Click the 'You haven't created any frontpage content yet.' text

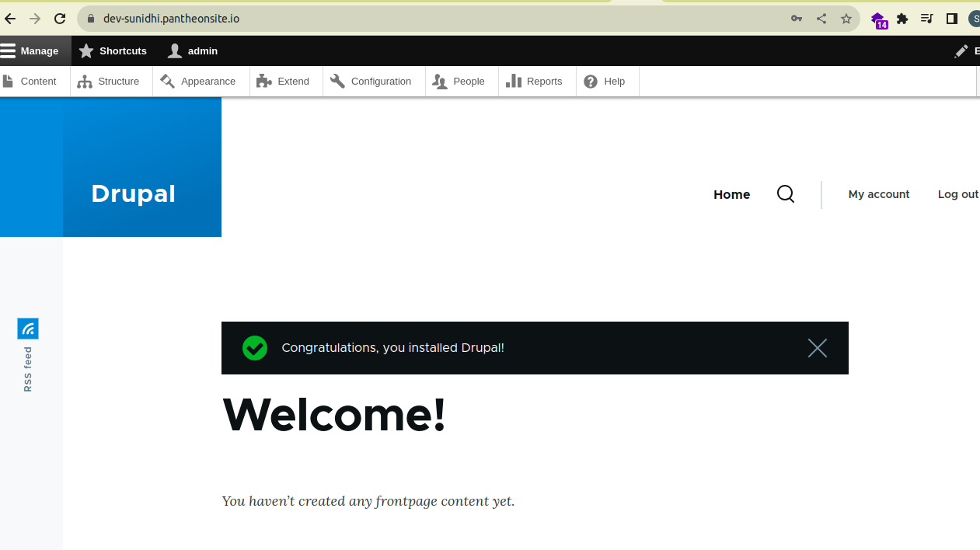point(368,501)
